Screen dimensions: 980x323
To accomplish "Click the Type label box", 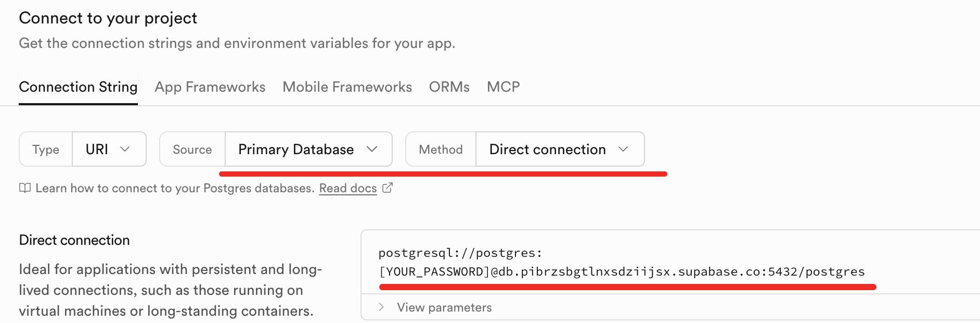I will [x=46, y=150].
